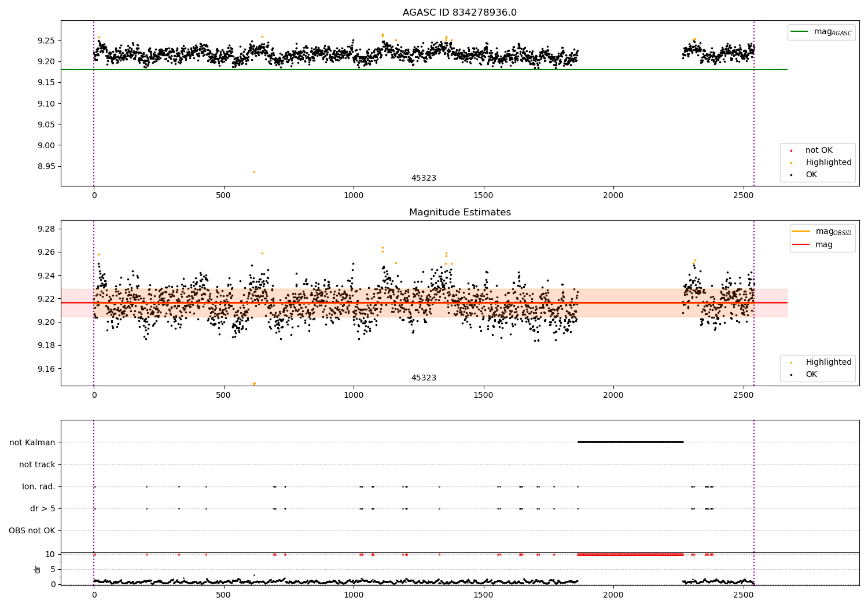
Task: Click x-axis tick '2000' under top plot
Action: click(613, 195)
